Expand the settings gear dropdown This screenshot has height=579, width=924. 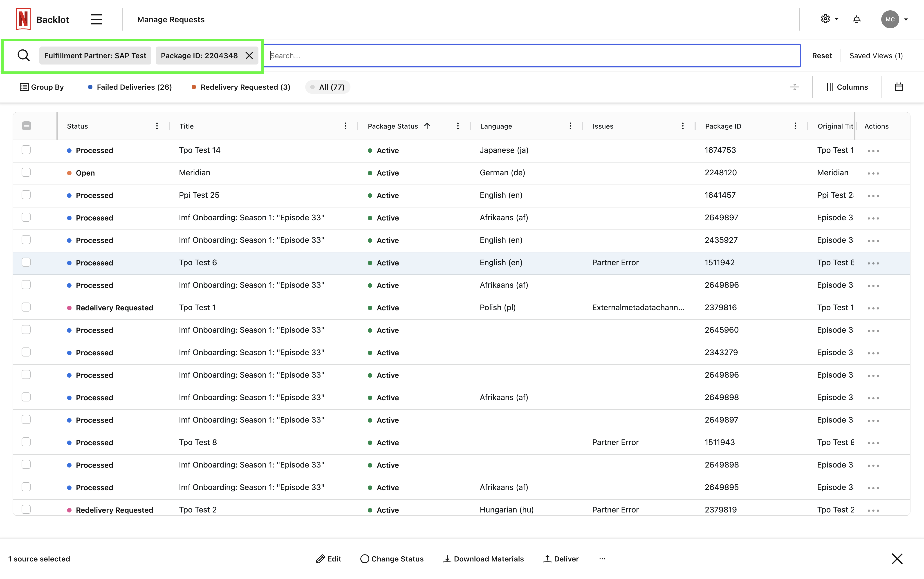[x=829, y=19]
